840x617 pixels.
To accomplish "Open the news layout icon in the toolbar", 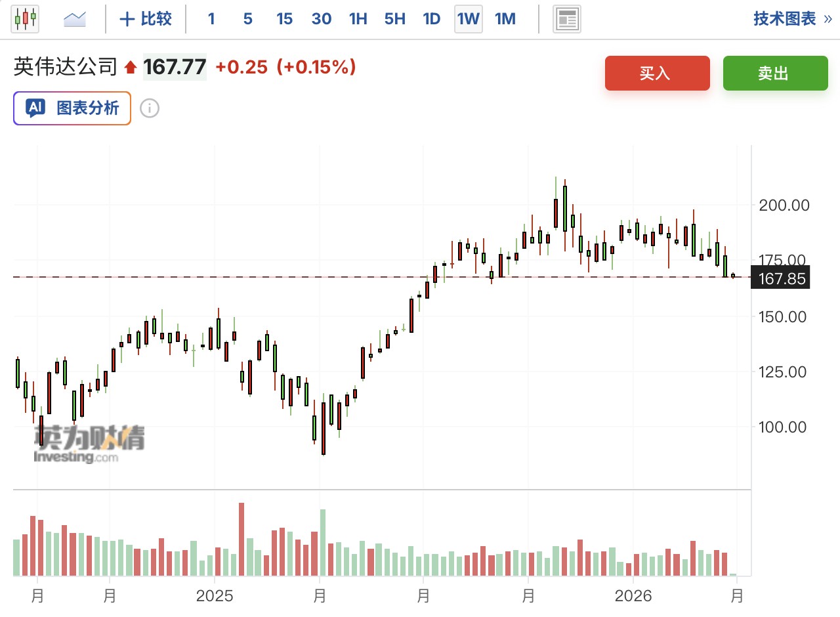I will point(566,19).
